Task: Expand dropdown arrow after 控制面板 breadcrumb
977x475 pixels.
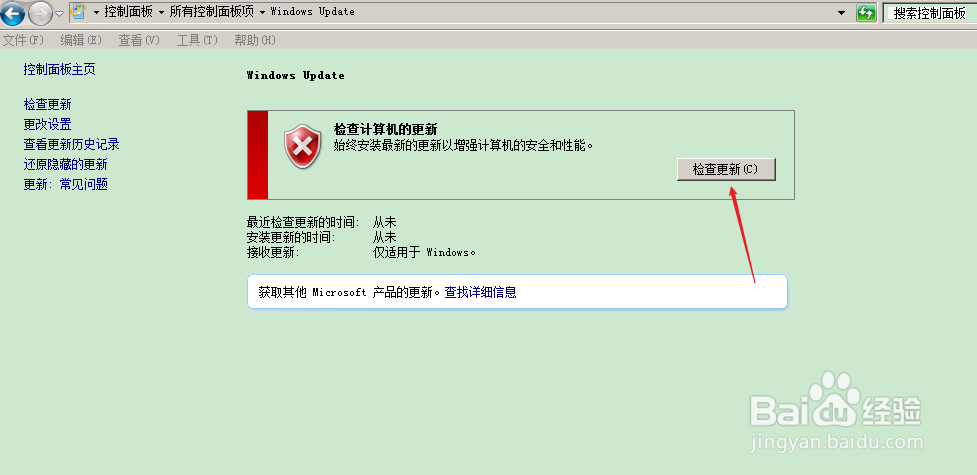Action: click(x=162, y=12)
